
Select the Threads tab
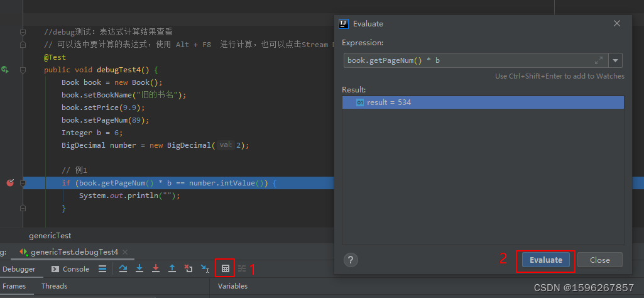pyautogui.click(x=54, y=286)
